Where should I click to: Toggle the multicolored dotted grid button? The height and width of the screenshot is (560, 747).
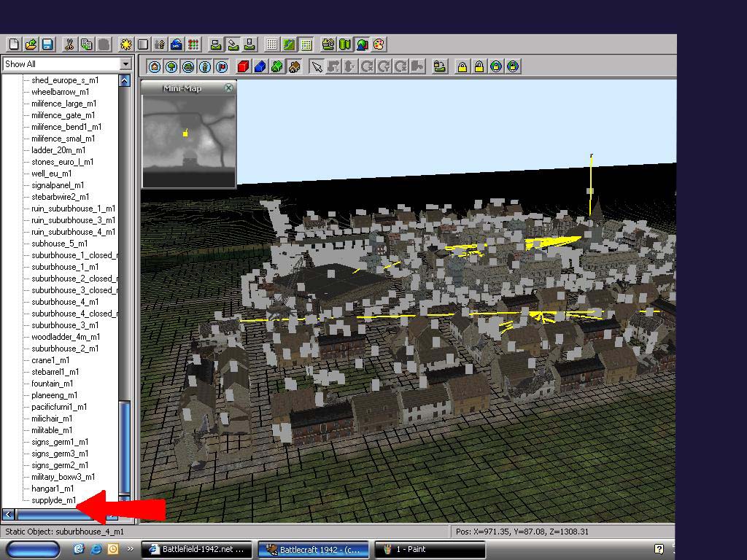pyautogui.click(x=306, y=44)
